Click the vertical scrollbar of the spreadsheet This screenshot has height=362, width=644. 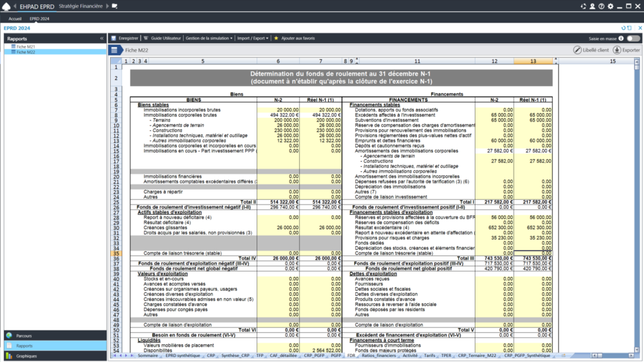(637, 206)
